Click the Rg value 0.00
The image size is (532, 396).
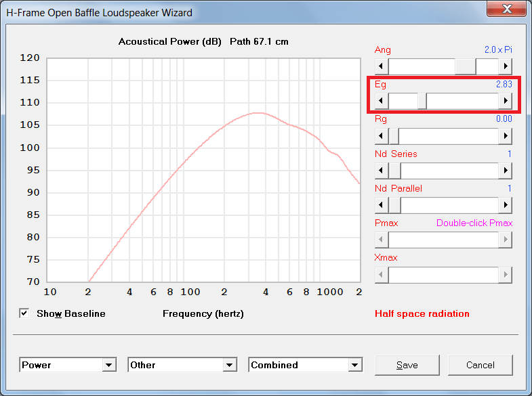504,118
